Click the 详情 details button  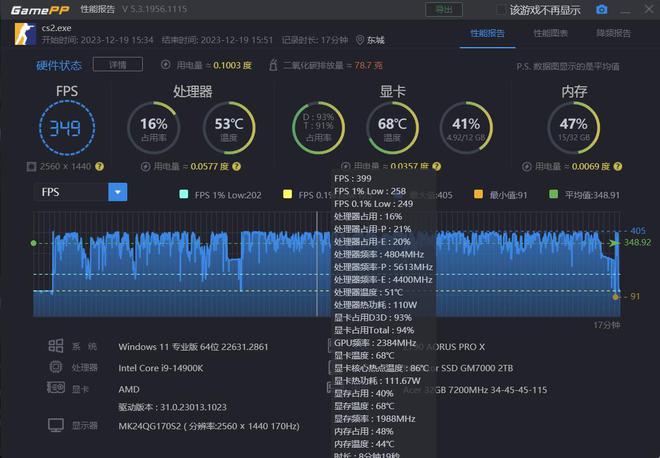[117, 65]
